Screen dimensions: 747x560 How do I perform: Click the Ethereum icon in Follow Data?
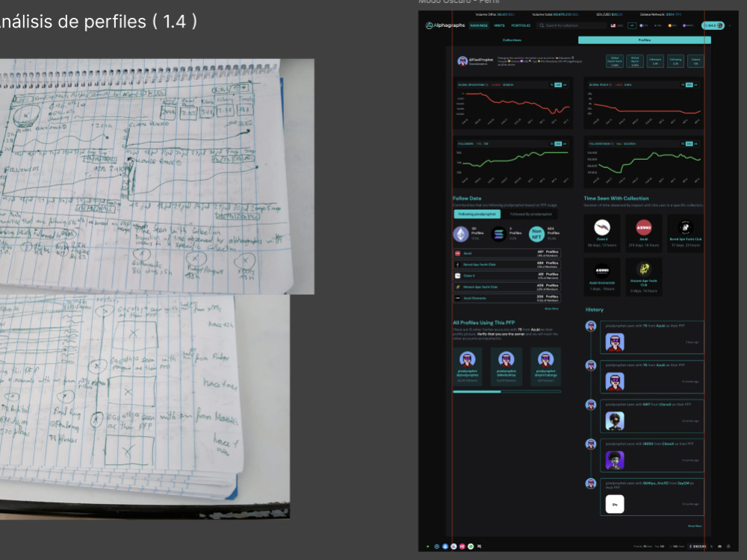(x=461, y=234)
